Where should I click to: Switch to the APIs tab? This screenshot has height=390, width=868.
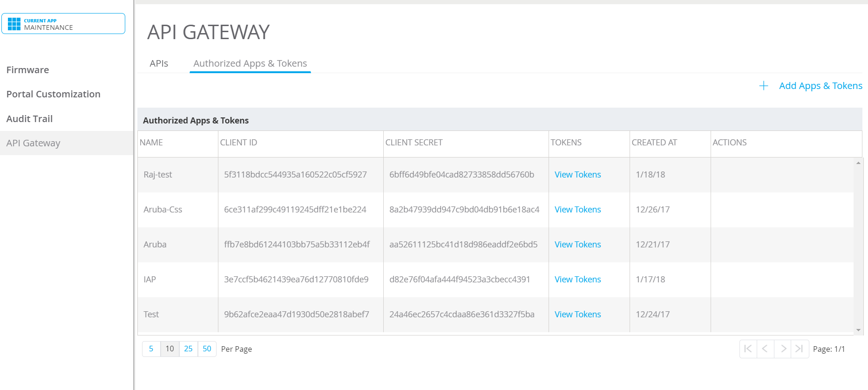[x=159, y=63]
